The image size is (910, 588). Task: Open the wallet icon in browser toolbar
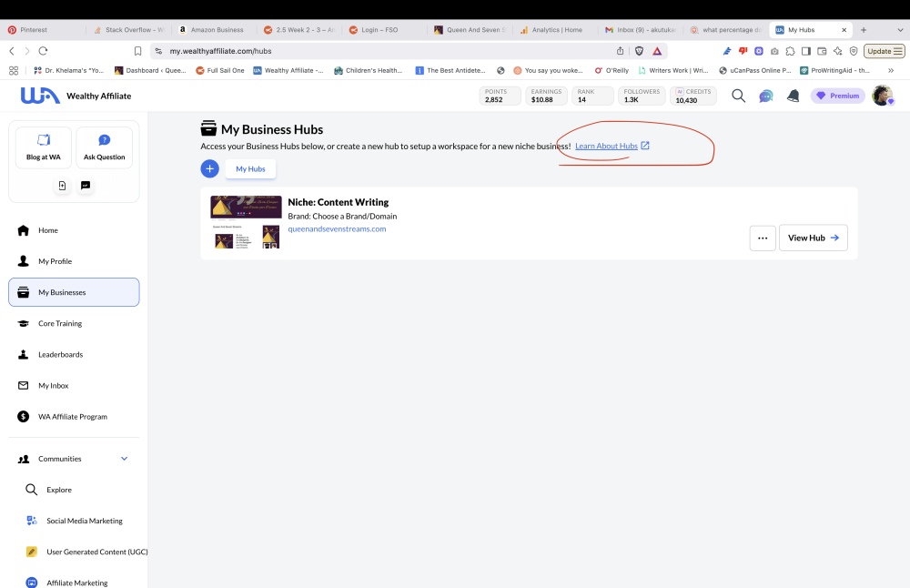pyautogui.click(x=822, y=51)
